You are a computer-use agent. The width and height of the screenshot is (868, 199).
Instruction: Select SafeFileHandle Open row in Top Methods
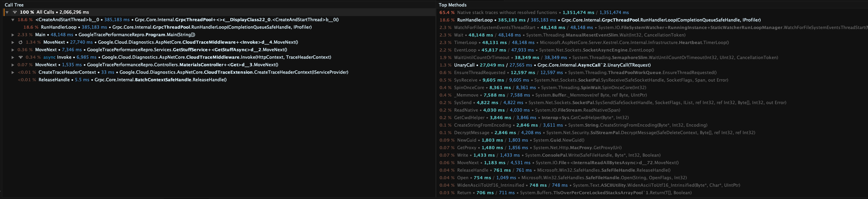tap(652, 178)
